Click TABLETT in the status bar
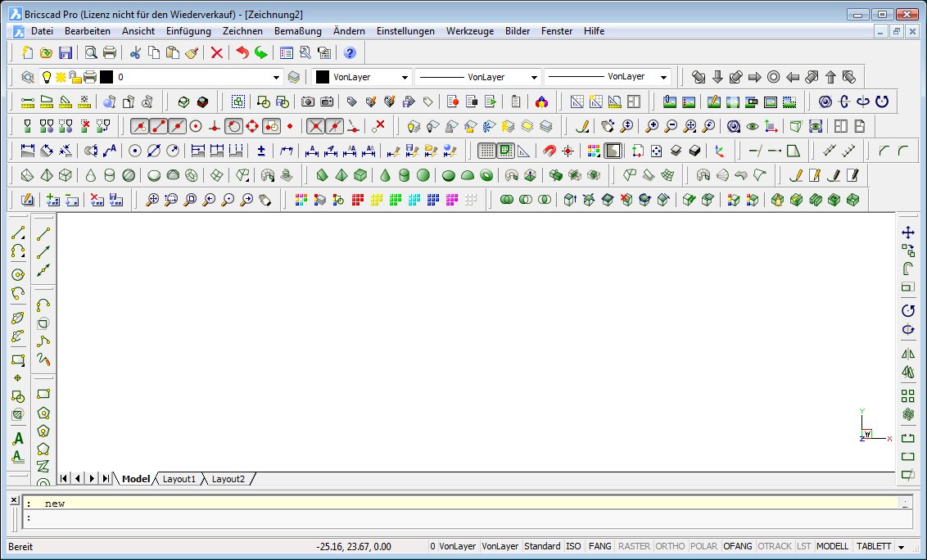Image resolution: width=927 pixels, height=560 pixels. pyautogui.click(x=874, y=546)
